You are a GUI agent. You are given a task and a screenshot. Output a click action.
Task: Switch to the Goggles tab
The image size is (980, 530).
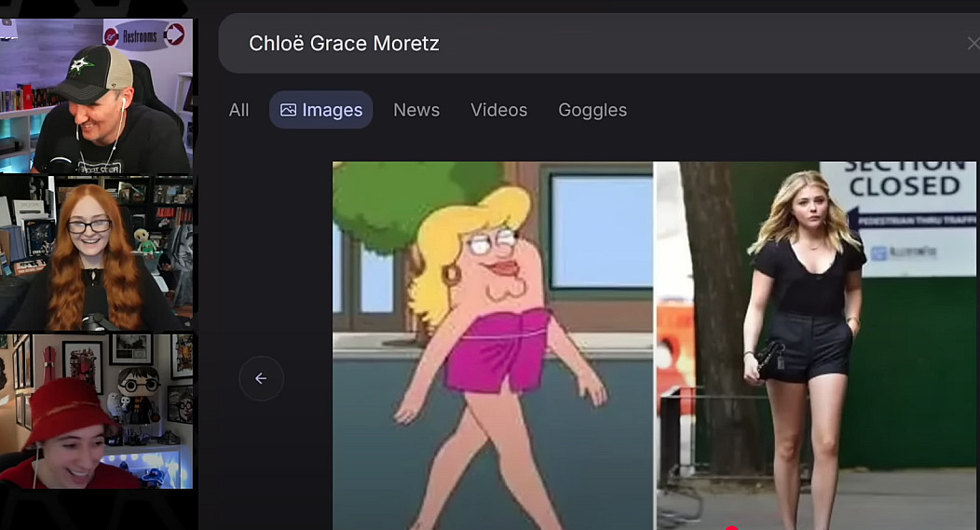pyautogui.click(x=592, y=110)
